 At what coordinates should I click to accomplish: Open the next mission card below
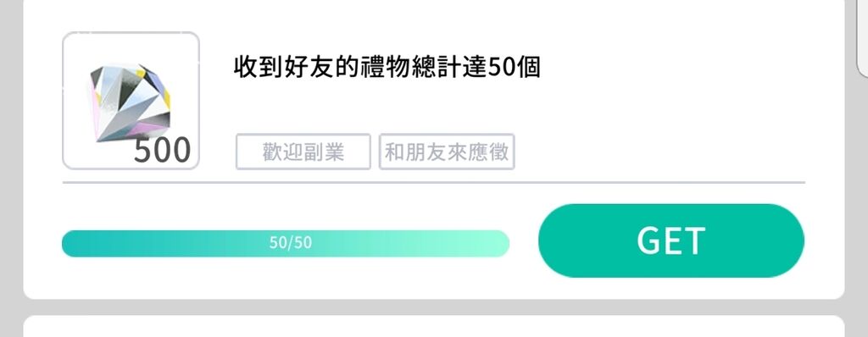click(x=434, y=327)
